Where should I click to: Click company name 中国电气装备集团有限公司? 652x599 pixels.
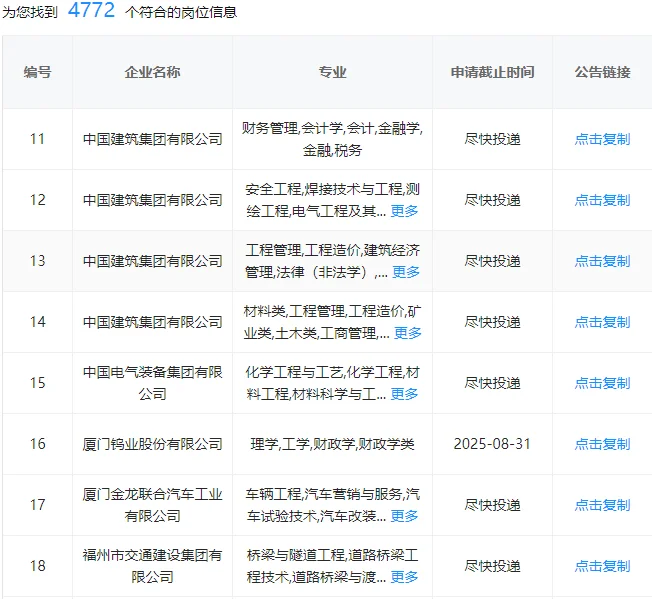[x=153, y=383]
